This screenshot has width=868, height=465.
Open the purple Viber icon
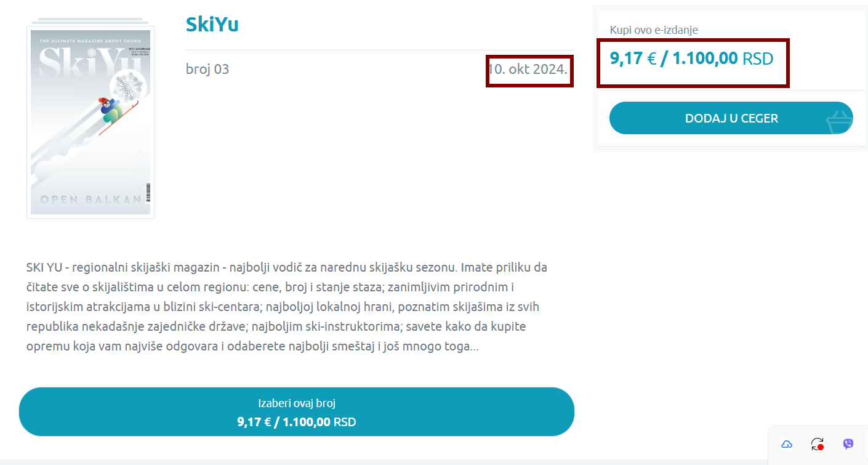848,444
